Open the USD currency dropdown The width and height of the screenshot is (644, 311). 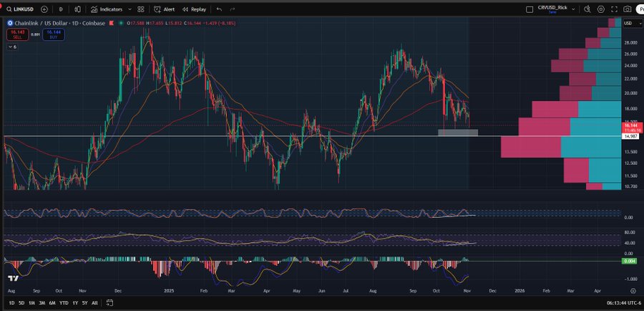click(x=632, y=24)
